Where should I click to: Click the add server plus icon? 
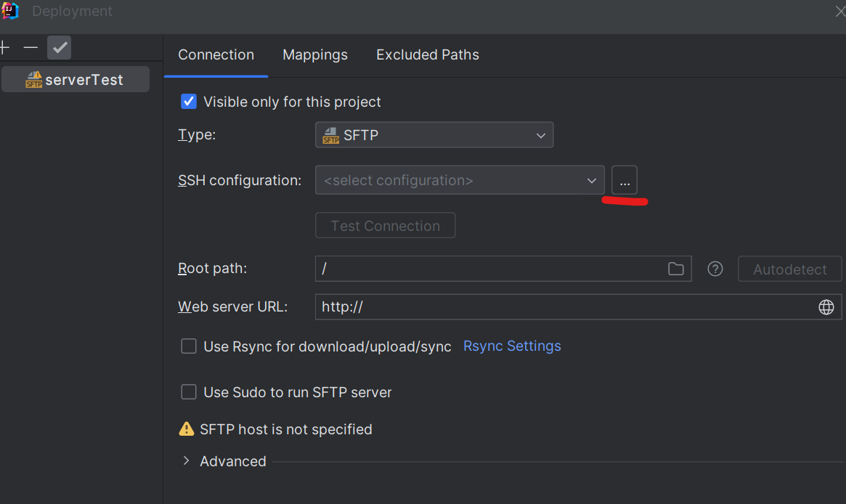[4, 48]
